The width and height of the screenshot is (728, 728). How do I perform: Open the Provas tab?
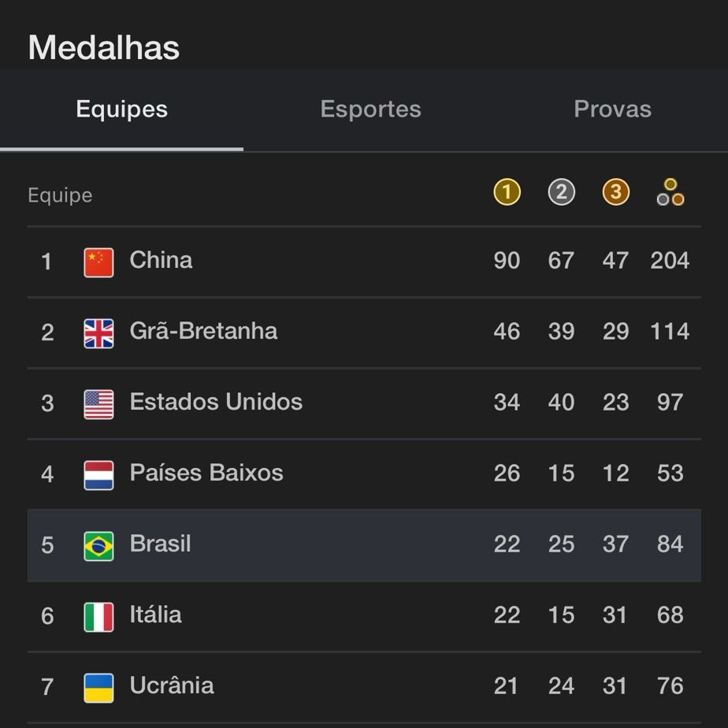612,109
